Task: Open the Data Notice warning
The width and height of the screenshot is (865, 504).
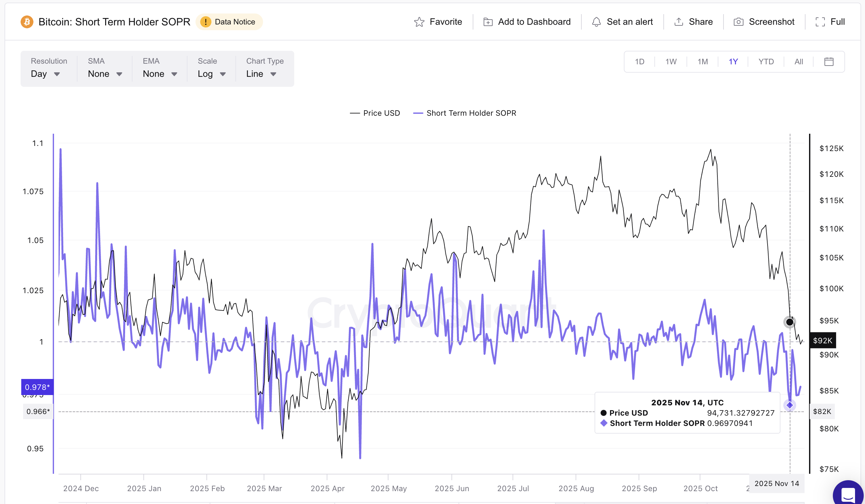Action: (229, 22)
